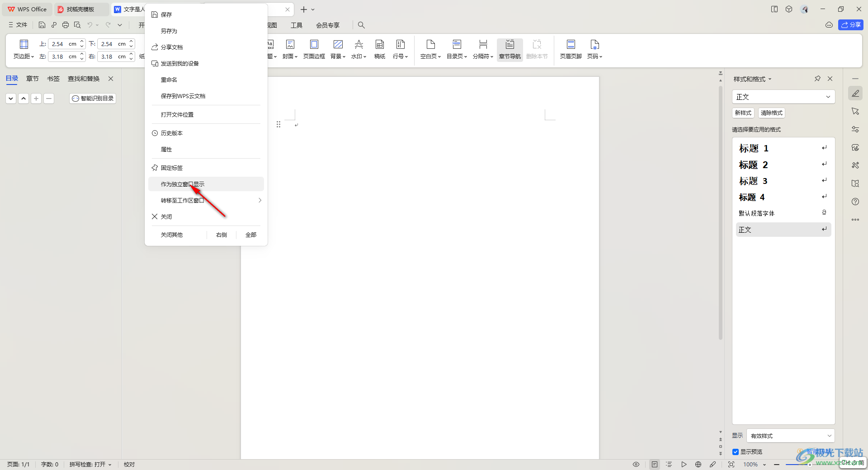Close the Styles and Formatting pane
The width and height of the screenshot is (868, 470).
click(830, 79)
